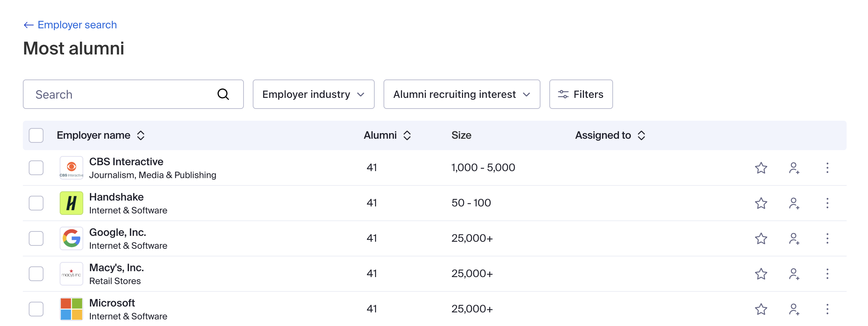Select the Macy's, Inc. row checkbox
The image size is (868, 326).
[x=36, y=274]
